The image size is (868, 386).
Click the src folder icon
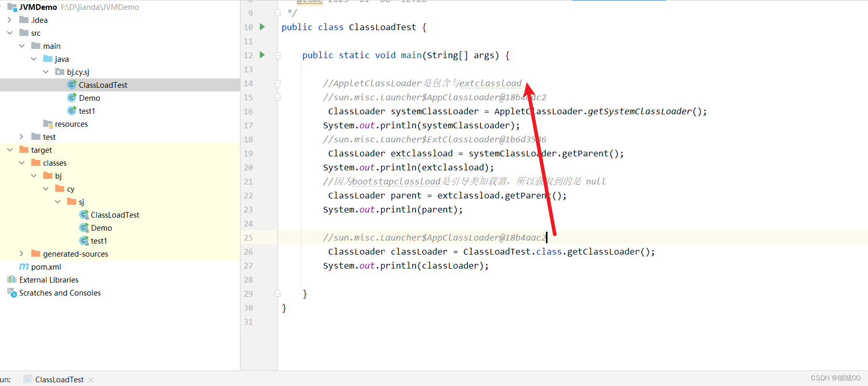[24, 33]
